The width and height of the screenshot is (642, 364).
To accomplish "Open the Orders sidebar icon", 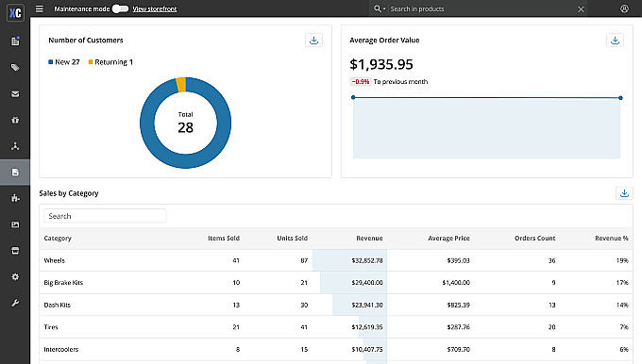I will [15, 41].
